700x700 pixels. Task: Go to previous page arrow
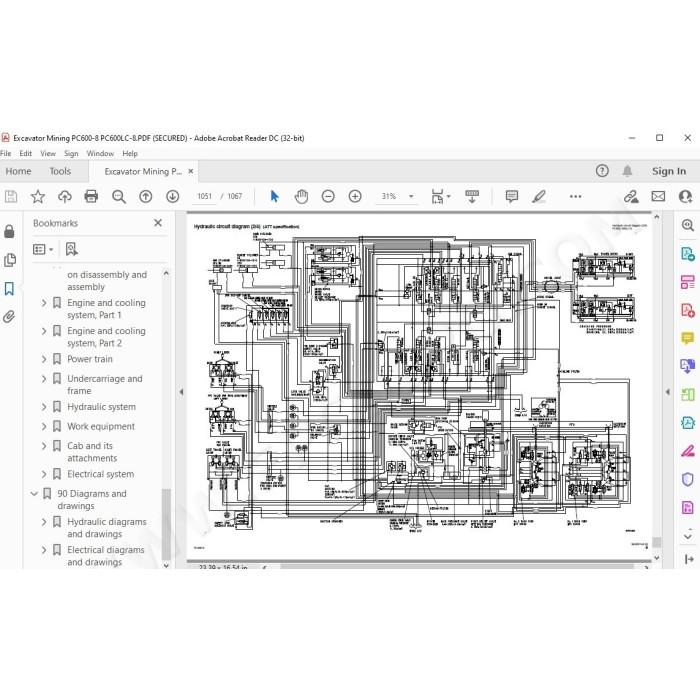pyautogui.click(x=146, y=196)
